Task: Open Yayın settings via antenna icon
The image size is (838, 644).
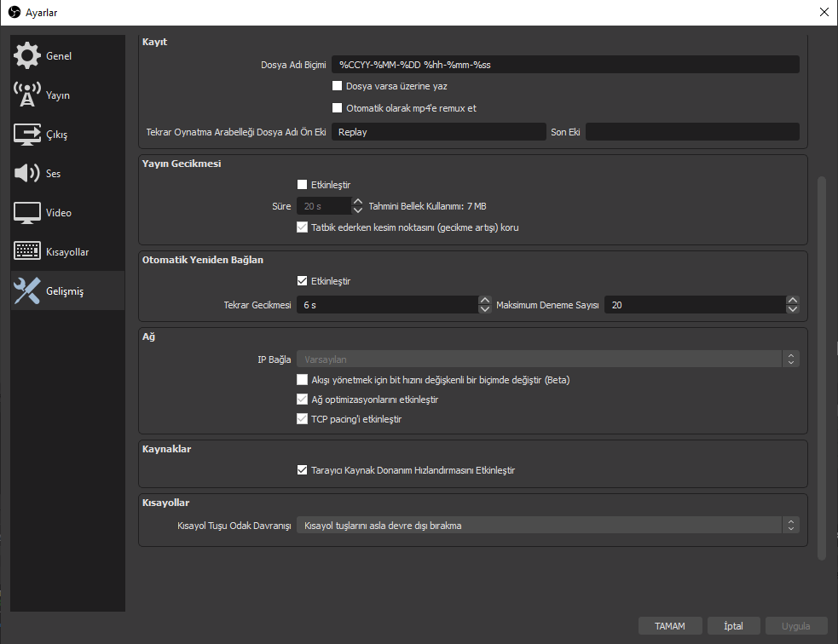Action: pyautogui.click(x=27, y=95)
